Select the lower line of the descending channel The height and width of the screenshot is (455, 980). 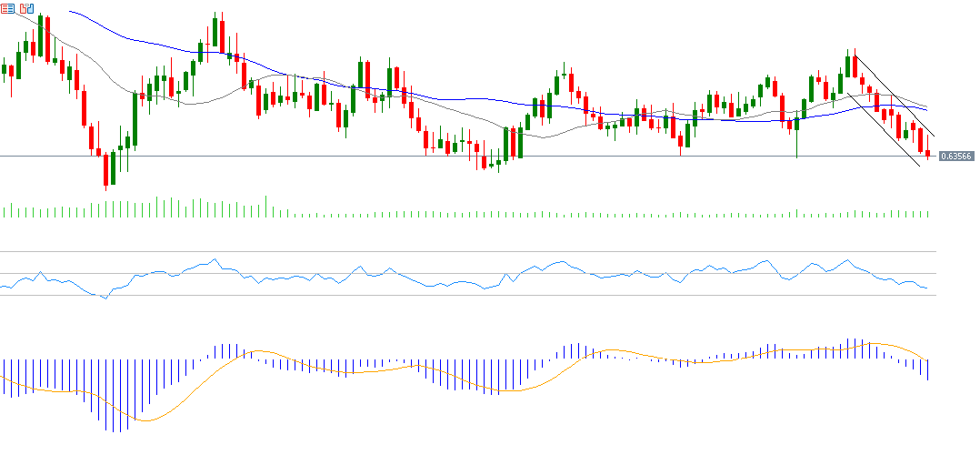(882, 128)
